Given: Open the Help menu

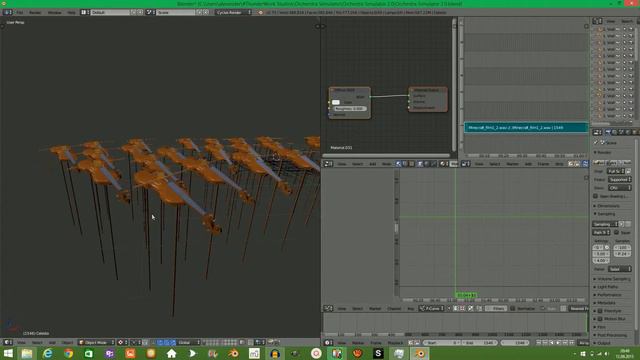Looking at the screenshot, I should [71, 13].
